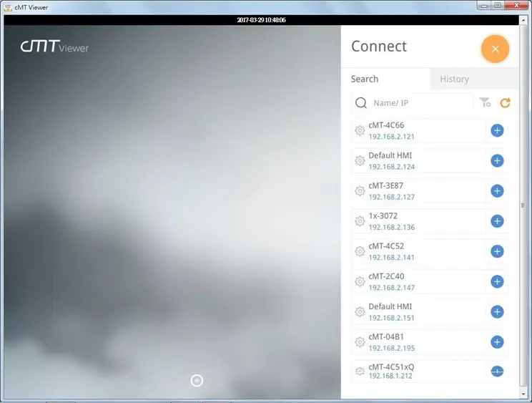This screenshot has width=532, height=403.
Task: Add cMT-3E87 with the plus button
Action: tap(497, 191)
